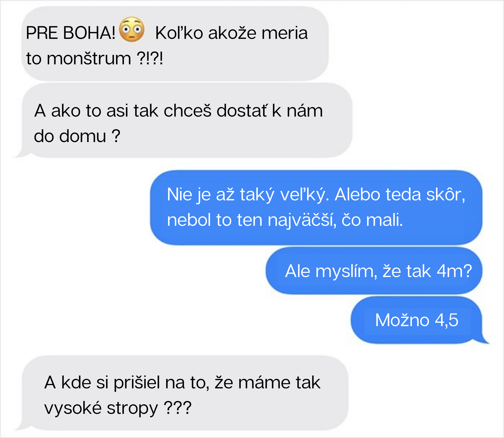
Task: Click the "???" at the last message end
Action: [178, 408]
